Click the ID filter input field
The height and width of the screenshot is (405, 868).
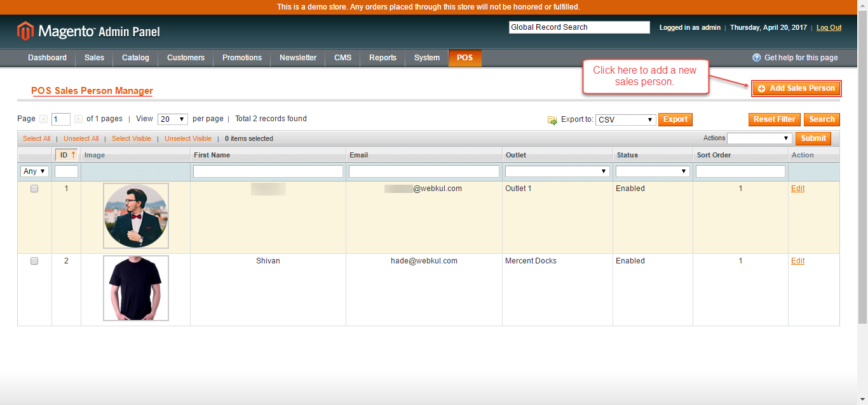[66, 171]
